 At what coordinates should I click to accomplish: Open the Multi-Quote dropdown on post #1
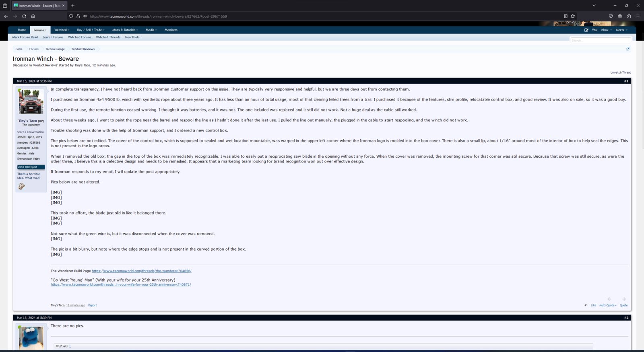pos(607,305)
